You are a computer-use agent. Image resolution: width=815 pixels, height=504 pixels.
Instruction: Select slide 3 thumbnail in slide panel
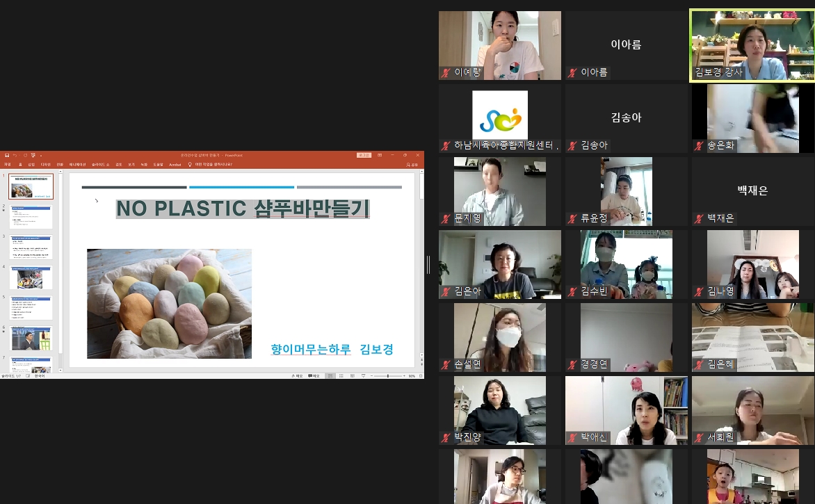(x=31, y=247)
